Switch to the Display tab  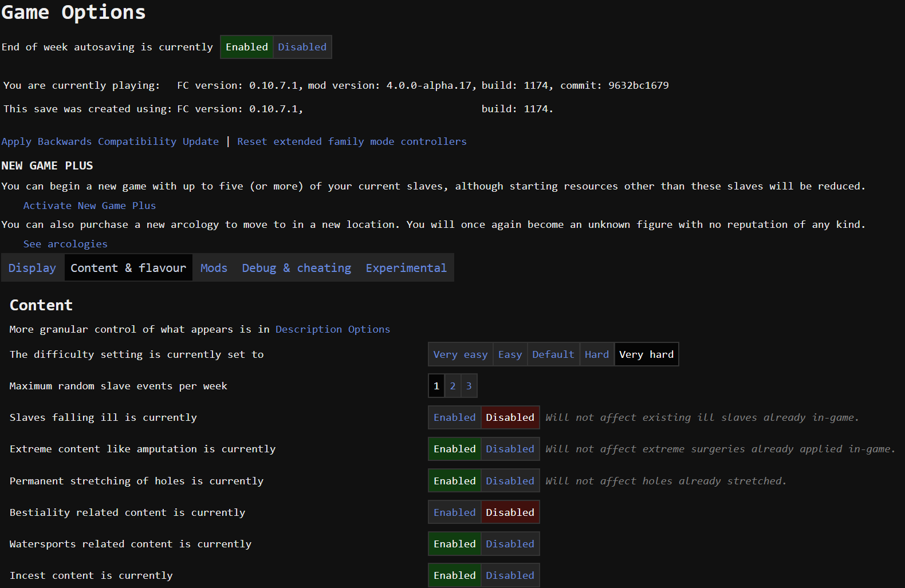pyautogui.click(x=32, y=268)
